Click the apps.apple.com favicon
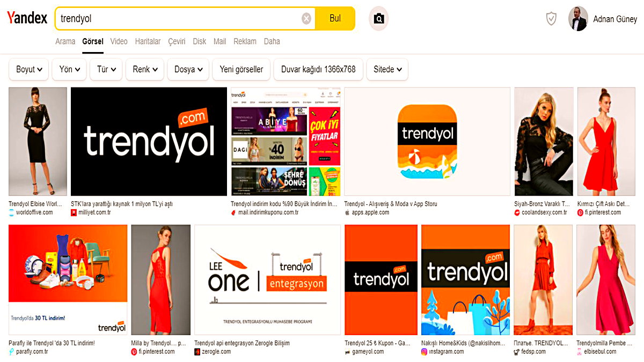The height and width of the screenshot is (362, 644). tap(347, 212)
